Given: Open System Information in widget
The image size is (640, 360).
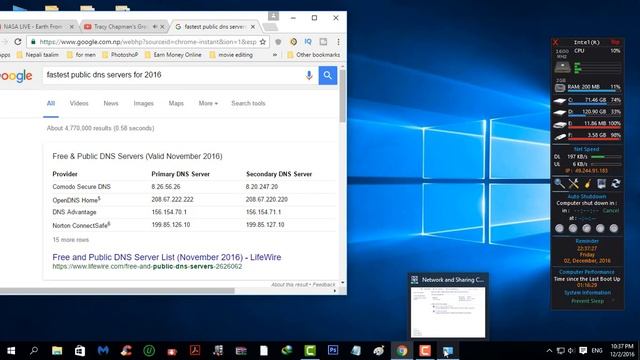Looking at the screenshot, I should (587, 293).
